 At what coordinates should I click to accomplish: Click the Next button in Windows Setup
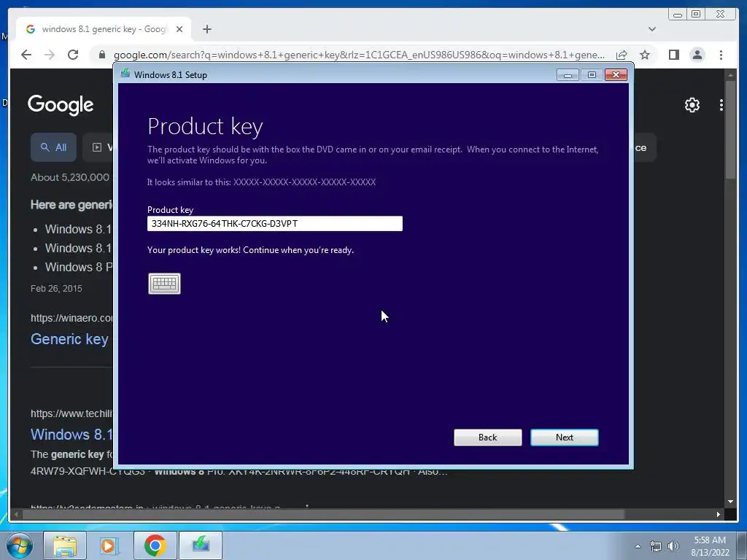click(x=565, y=437)
